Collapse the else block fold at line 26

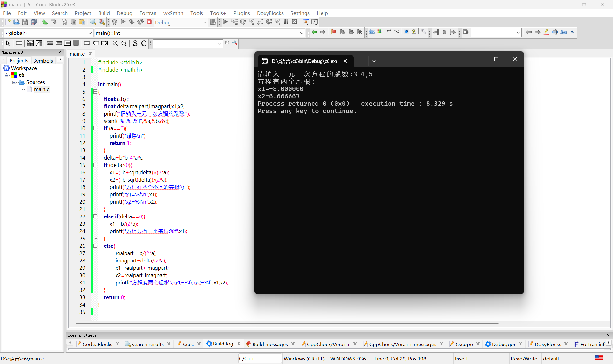pos(95,246)
